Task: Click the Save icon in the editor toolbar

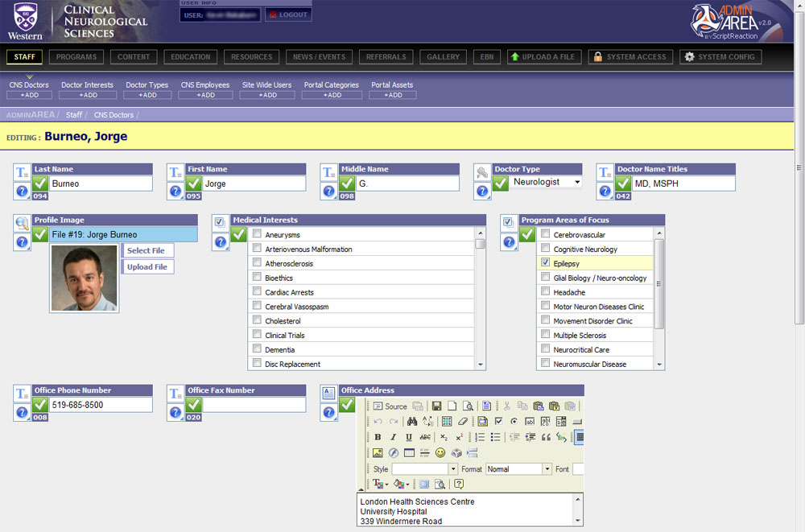Action: [436, 406]
